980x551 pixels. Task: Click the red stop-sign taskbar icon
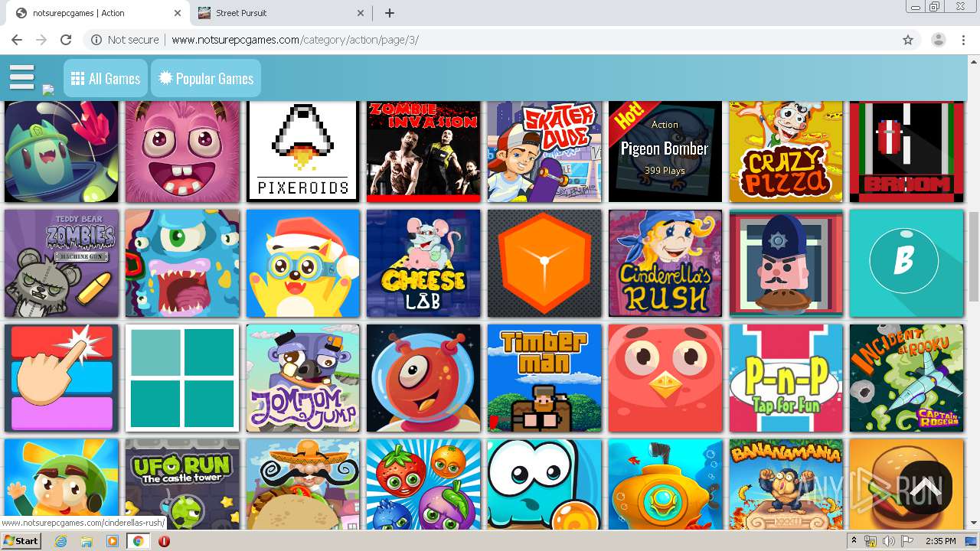(x=164, y=541)
